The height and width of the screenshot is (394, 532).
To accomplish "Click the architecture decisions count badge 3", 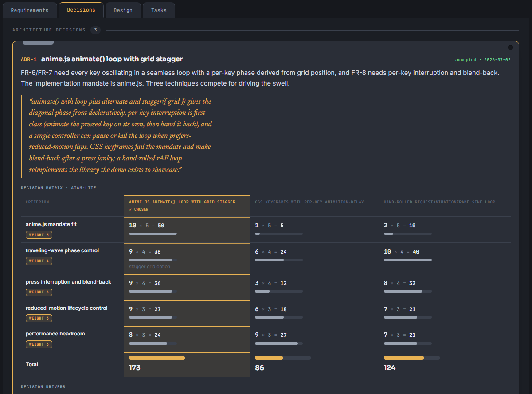I will [95, 30].
